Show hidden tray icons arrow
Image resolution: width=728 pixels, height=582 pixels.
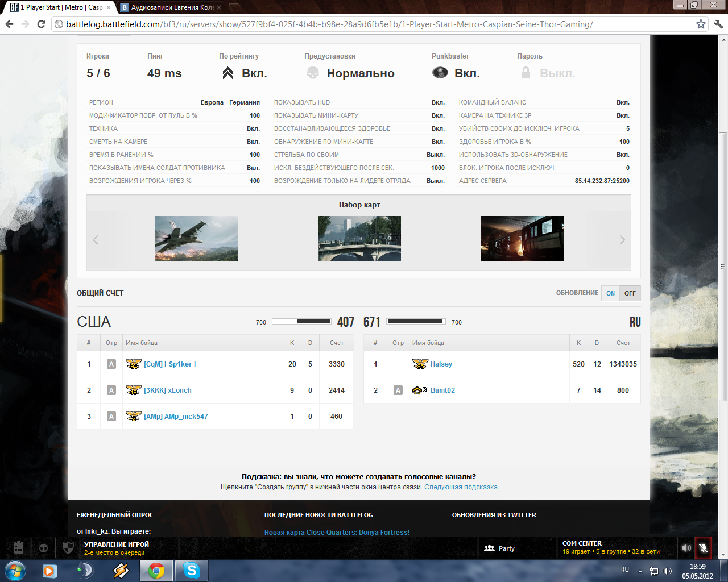click(640, 571)
